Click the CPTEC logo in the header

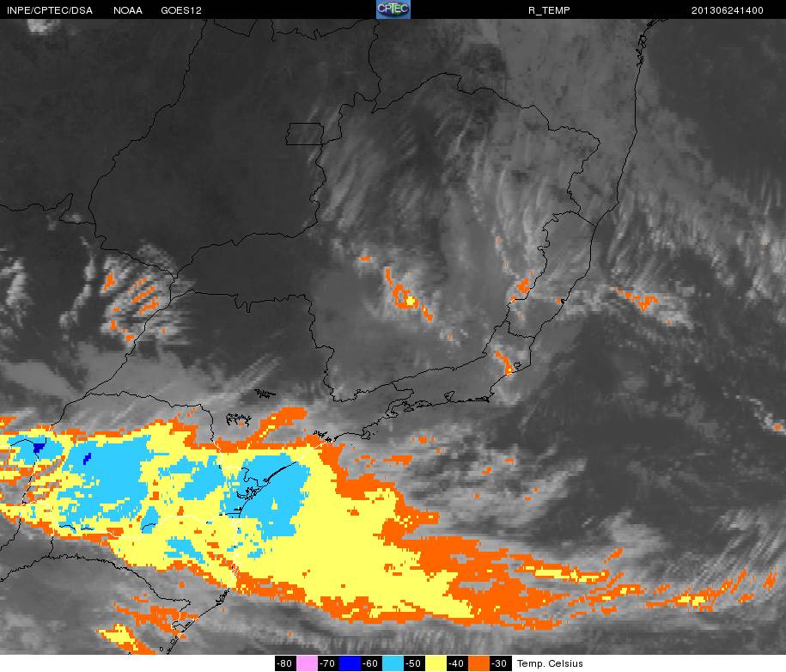pyautogui.click(x=393, y=9)
